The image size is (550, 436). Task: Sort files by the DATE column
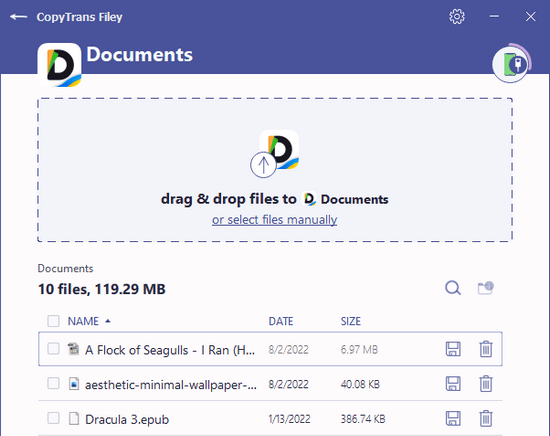coord(281,321)
